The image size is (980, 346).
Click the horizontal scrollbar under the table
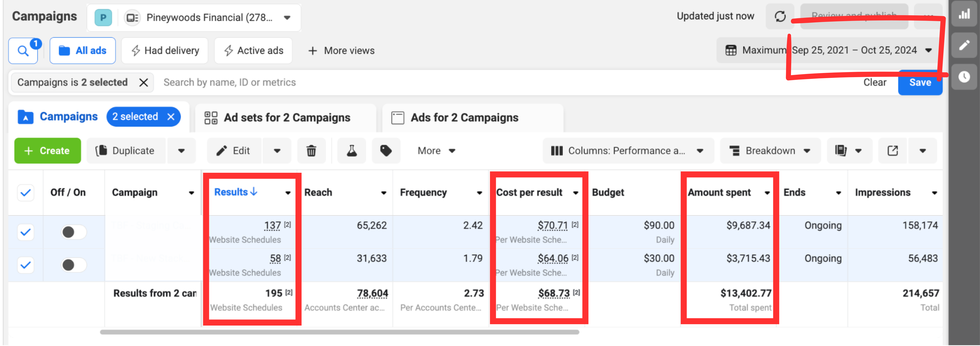339,332
